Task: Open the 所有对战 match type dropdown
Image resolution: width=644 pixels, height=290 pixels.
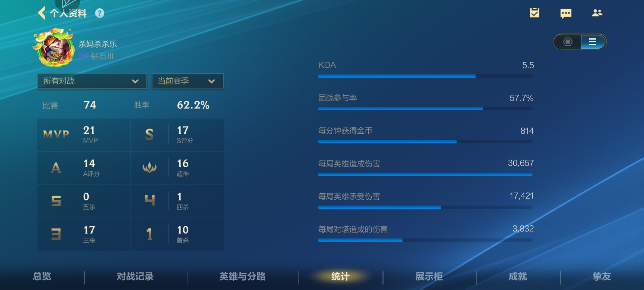Action: pos(92,81)
